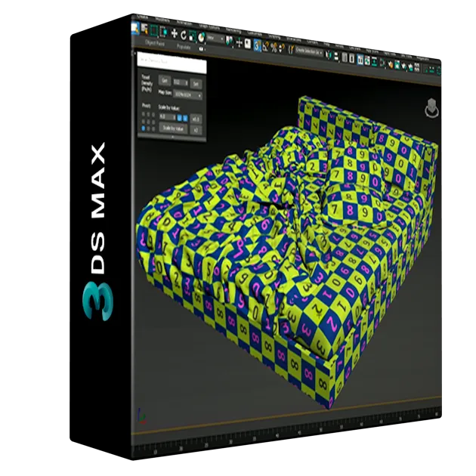Screen dimensions: 476x476
Task: Select the top-left pivot radio button
Action: click(144, 114)
